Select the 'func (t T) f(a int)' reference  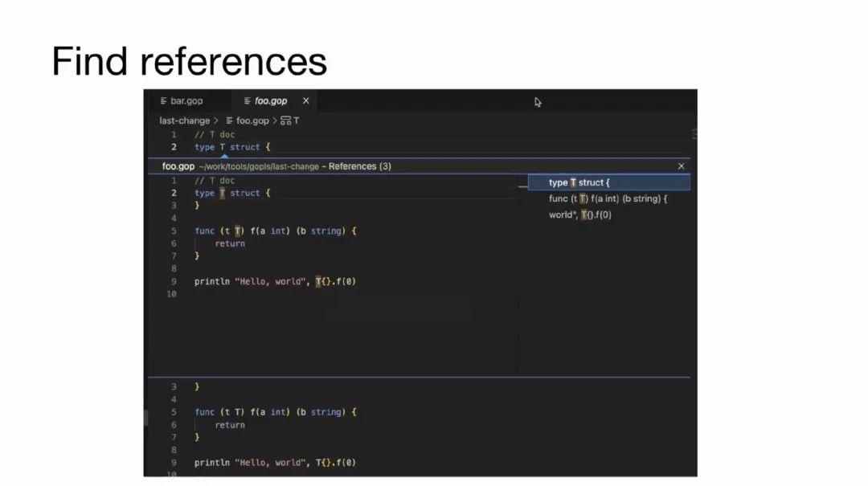click(608, 198)
